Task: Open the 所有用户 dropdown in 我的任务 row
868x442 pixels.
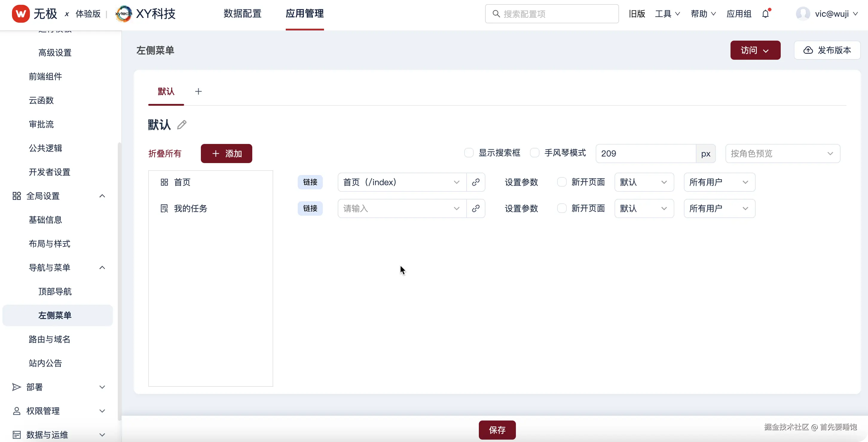Action: coord(719,208)
